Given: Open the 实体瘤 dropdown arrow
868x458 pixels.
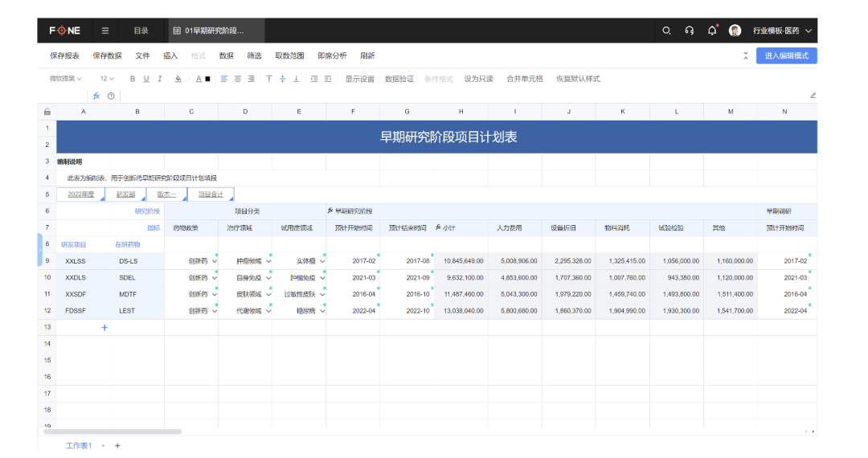Looking at the screenshot, I should click(x=322, y=261).
